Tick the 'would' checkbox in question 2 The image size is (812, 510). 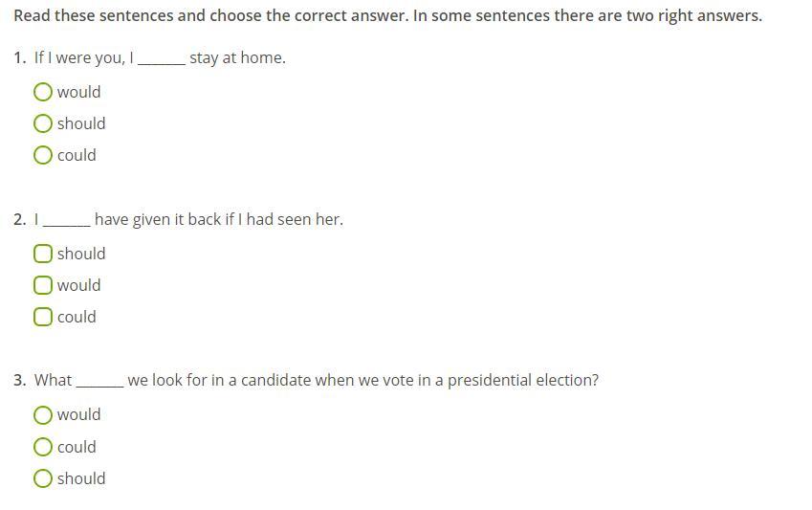[43, 285]
